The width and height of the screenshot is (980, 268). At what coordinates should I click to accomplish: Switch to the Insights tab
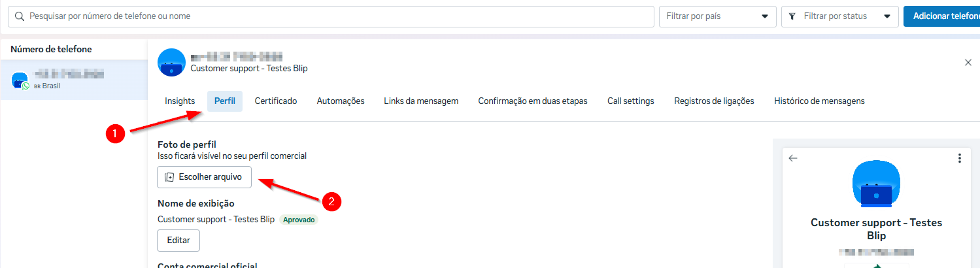click(x=180, y=101)
